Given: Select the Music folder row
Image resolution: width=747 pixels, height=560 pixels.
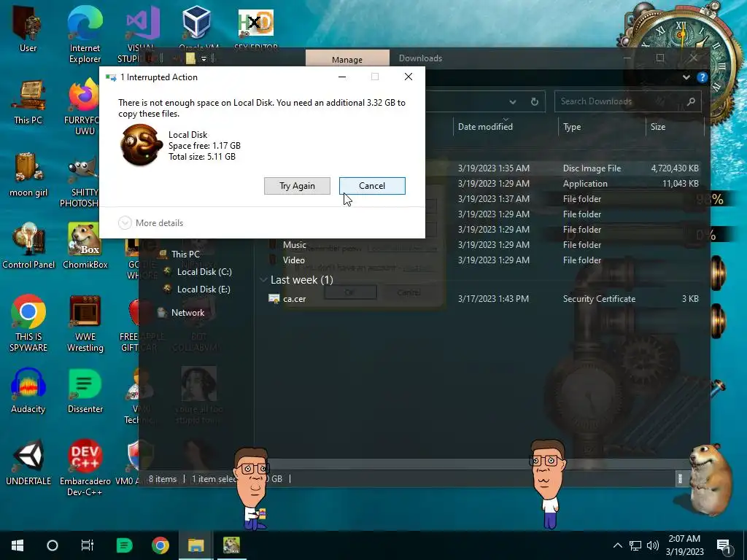Looking at the screenshot, I should click(484, 245).
